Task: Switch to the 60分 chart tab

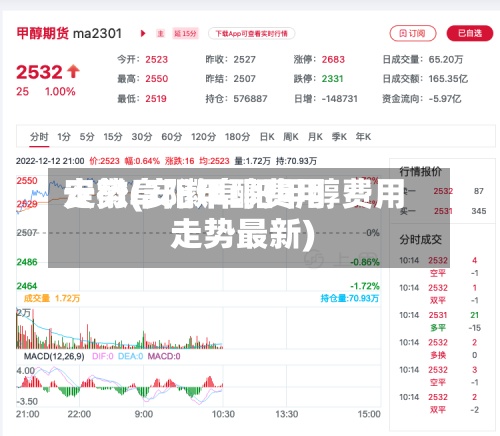Action: (172, 137)
